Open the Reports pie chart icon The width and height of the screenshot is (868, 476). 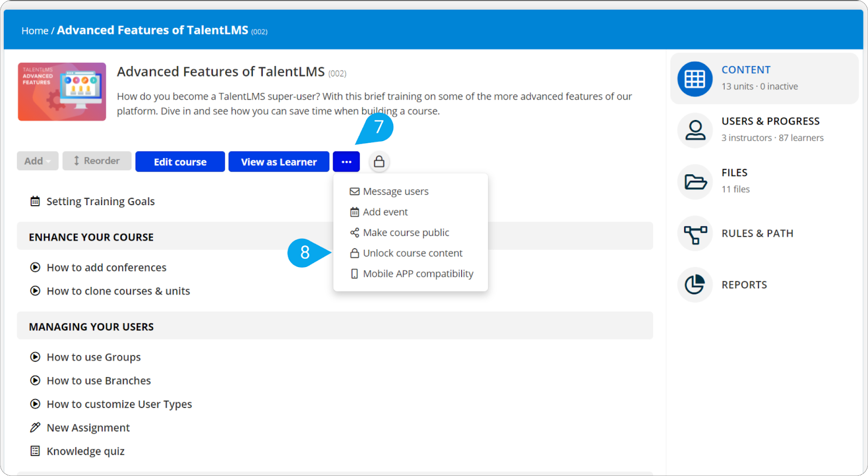pos(694,284)
